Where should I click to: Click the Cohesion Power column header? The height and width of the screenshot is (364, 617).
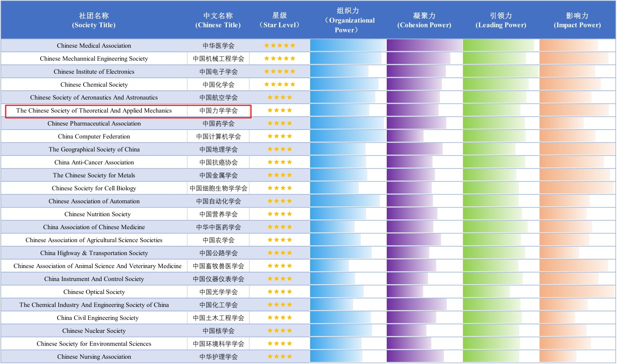(x=424, y=20)
